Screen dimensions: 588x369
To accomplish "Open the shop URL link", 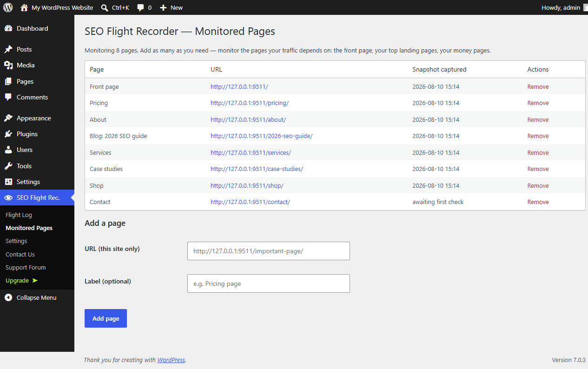I will tap(247, 185).
